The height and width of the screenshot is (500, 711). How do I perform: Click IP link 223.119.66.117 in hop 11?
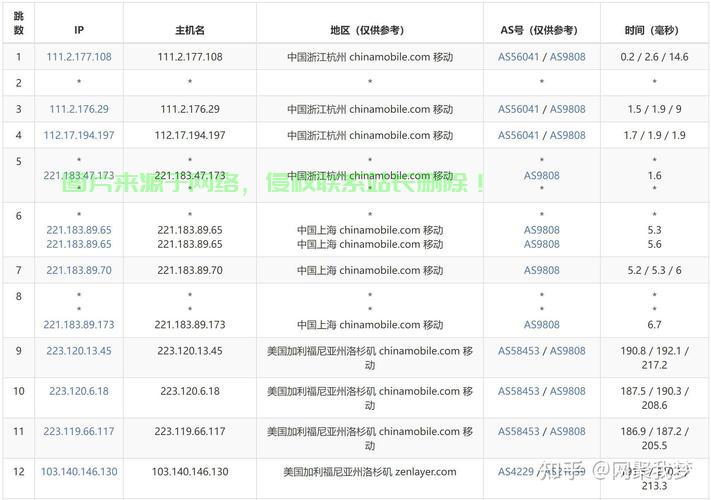(79, 431)
